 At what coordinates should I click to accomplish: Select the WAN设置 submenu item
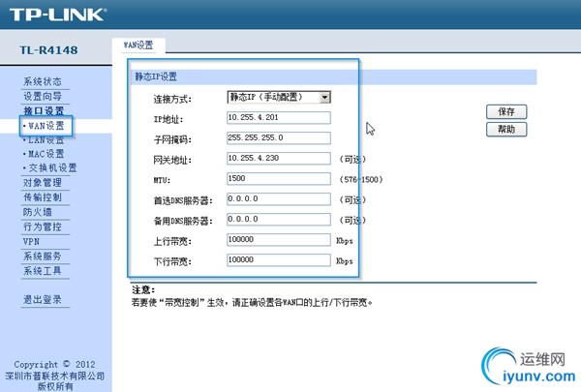pyautogui.click(x=46, y=126)
